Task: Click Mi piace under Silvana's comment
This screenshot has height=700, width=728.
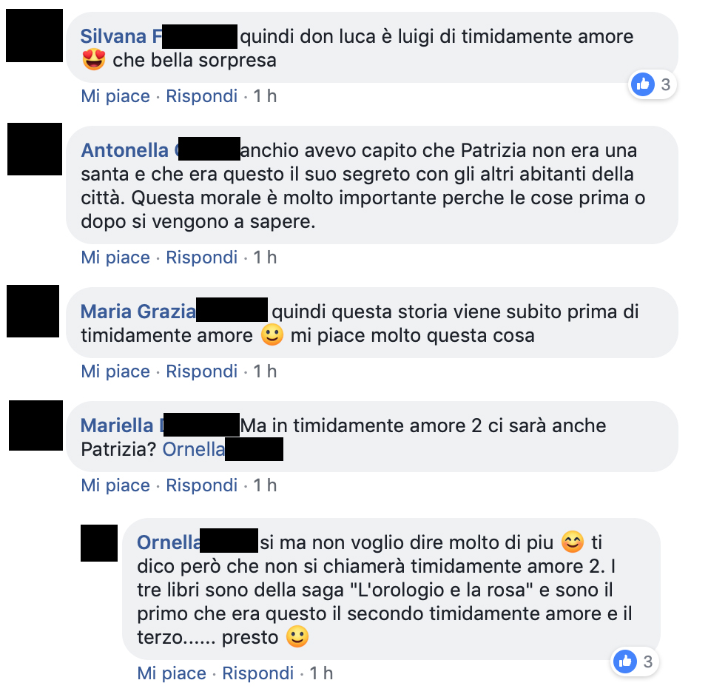Action: [x=115, y=96]
